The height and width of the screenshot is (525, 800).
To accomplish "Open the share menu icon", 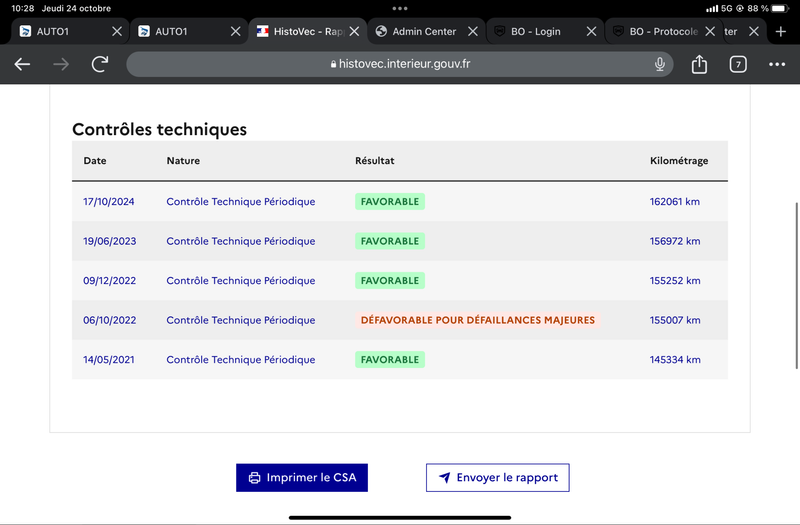I will click(x=699, y=64).
